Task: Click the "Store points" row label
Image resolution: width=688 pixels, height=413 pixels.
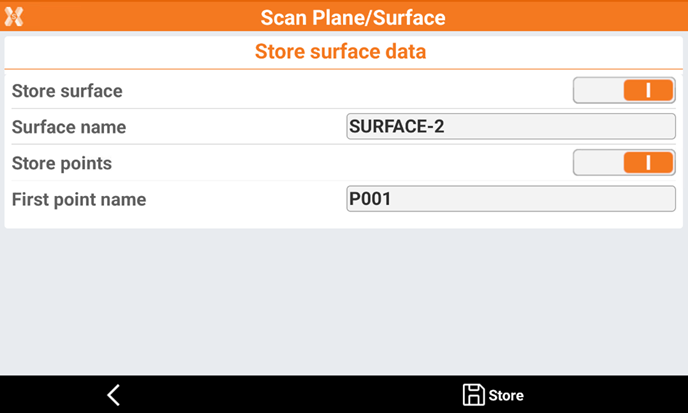Action: pos(62,163)
